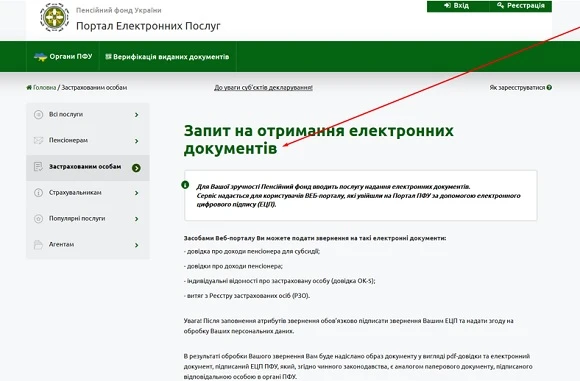Click heading Запит на отримання електронних документів
This screenshot has height=381, width=580.
pos(319,139)
